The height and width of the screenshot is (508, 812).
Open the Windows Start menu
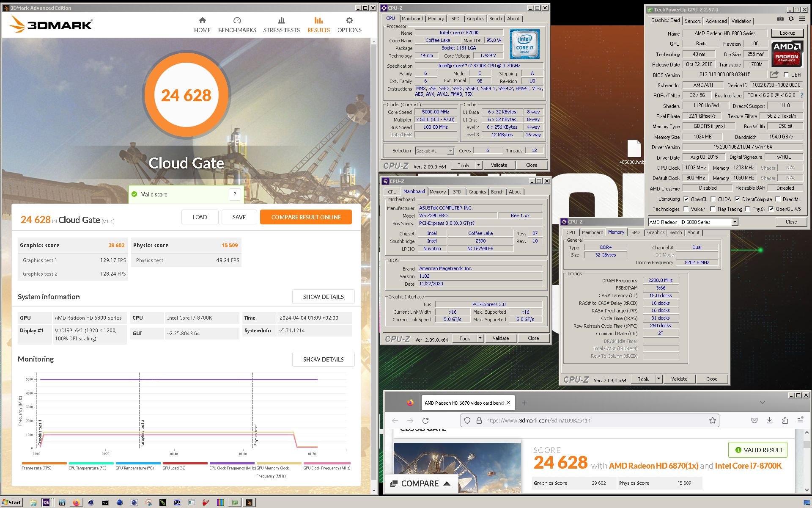(11, 502)
